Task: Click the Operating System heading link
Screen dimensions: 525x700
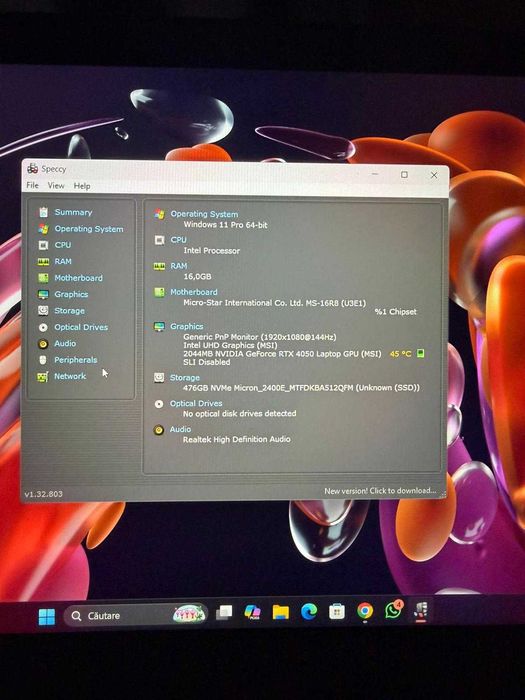Action: pyautogui.click(x=204, y=214)
